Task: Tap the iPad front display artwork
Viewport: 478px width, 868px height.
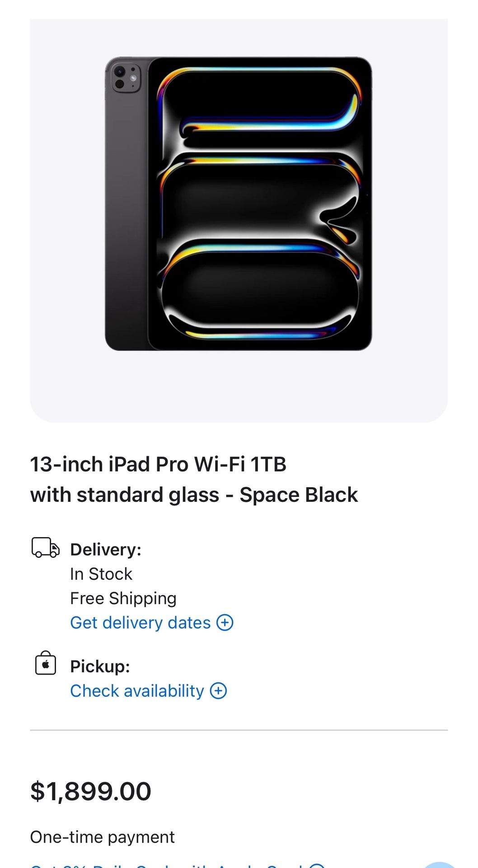Action: (260, 203)
